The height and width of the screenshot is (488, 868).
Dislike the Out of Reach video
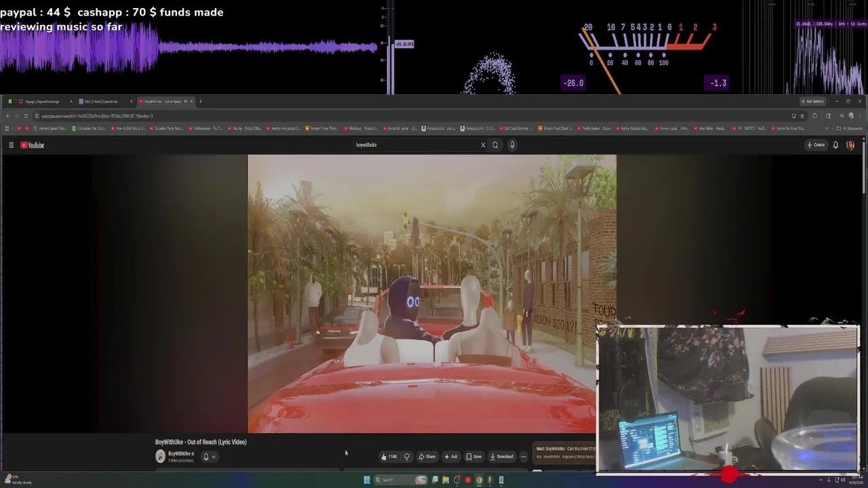pos(407,457)
